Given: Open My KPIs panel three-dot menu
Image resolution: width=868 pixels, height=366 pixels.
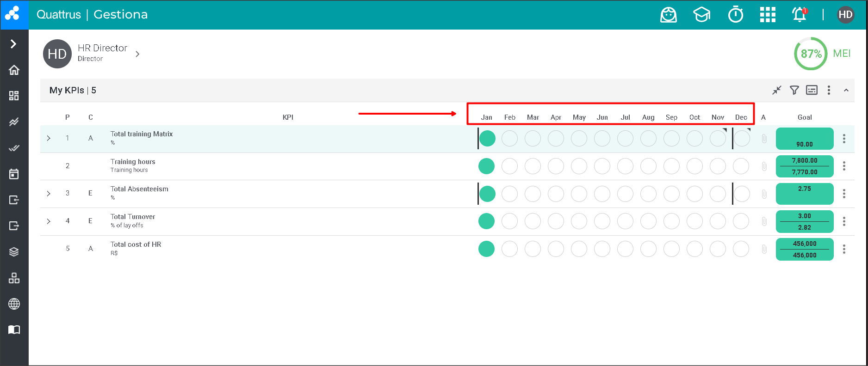Looking at the screenshot, I should click(829, 90).
